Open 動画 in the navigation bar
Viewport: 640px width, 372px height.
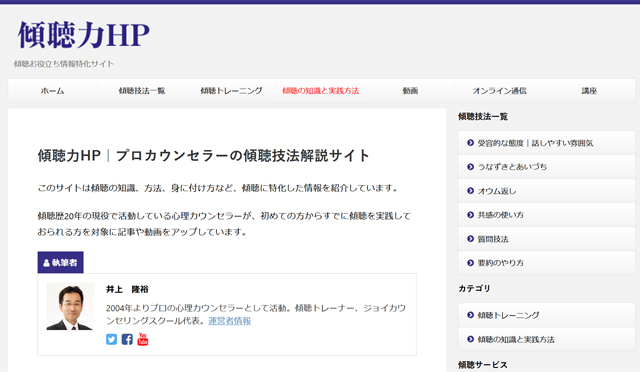pos(410,91)
